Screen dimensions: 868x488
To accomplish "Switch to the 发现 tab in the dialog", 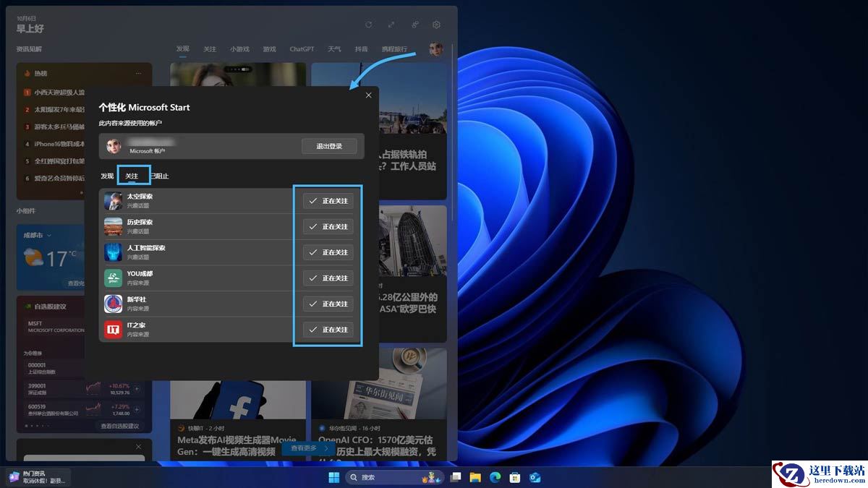I will (107, 176).
